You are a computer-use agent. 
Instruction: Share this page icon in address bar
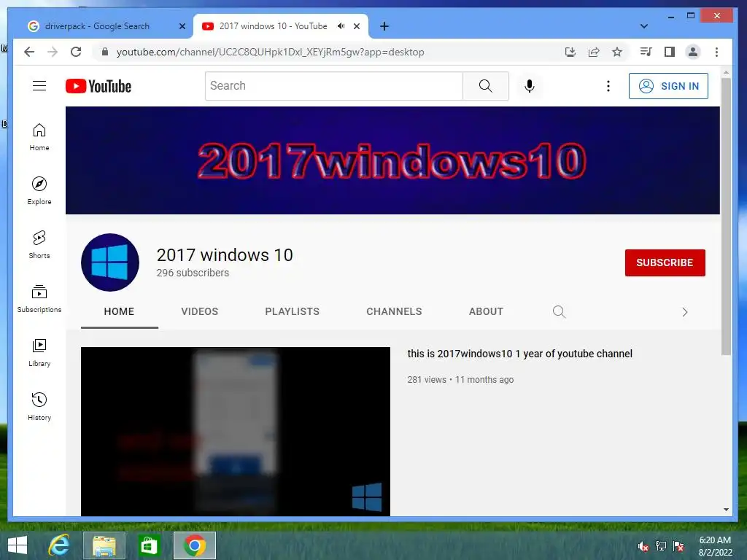coord(594,52)
